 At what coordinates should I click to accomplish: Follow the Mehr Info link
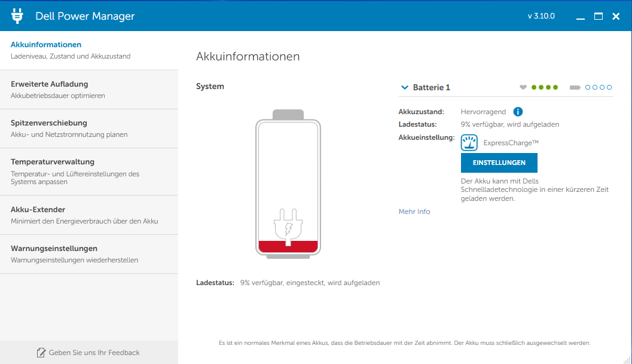[x=414, y=212]
